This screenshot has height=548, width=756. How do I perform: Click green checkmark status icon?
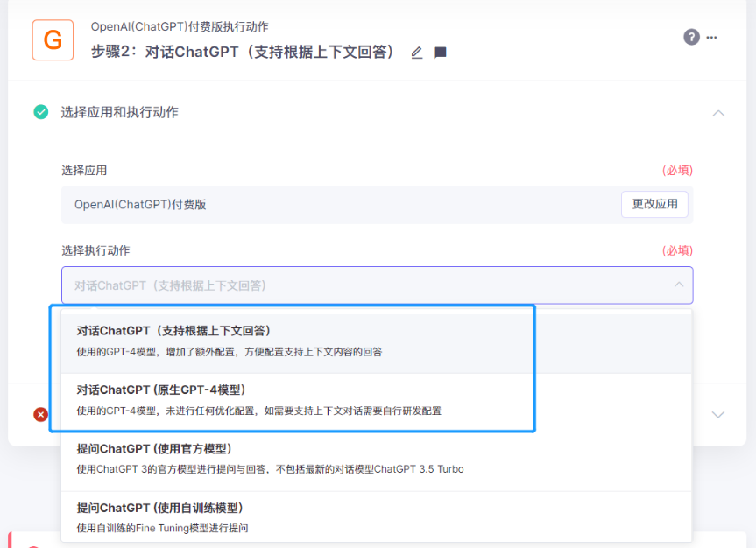click(41, 112)
